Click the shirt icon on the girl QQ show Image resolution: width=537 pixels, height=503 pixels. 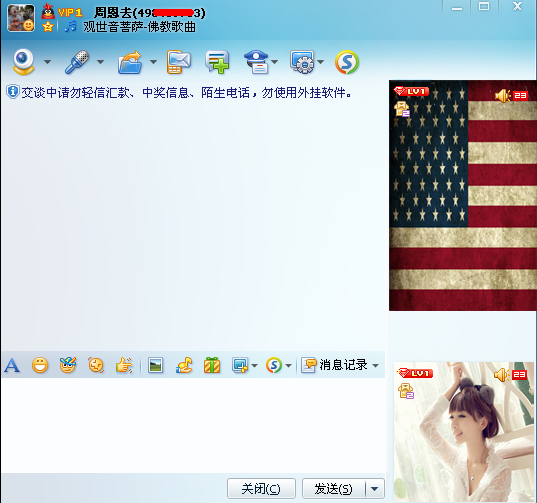point(406,391)
